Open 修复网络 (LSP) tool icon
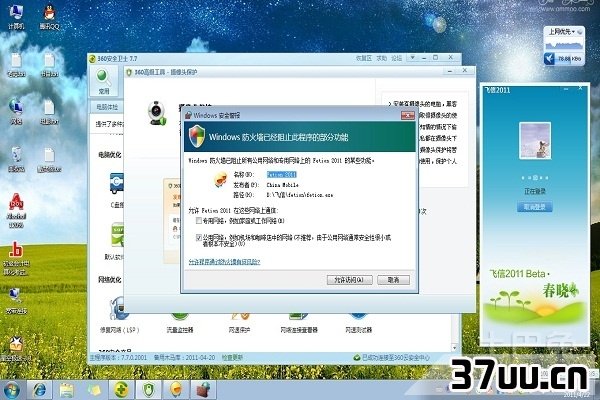Viewport: 600px width, 400px height. [x=119, y=315]
